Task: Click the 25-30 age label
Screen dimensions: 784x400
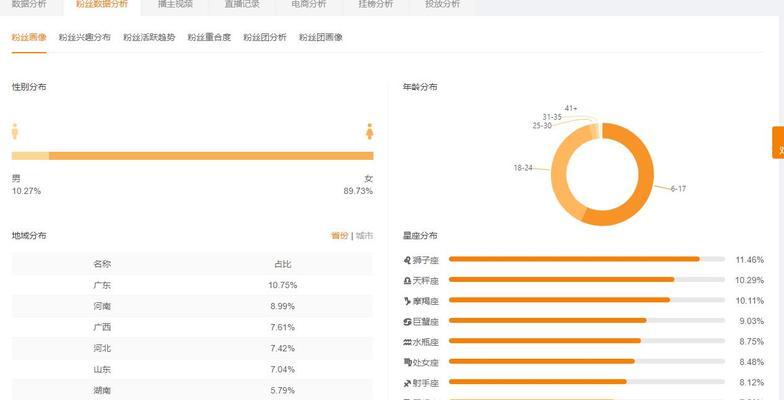Action: coord(542,126)
